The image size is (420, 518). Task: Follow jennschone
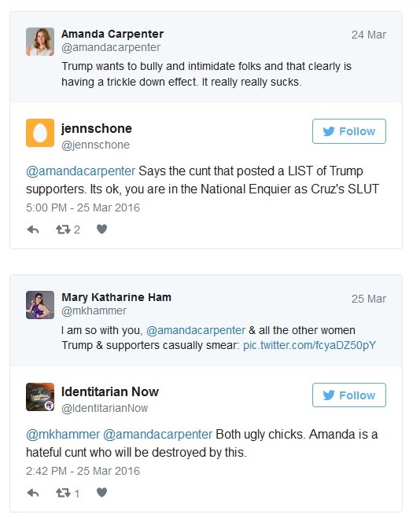pyautogui.click(x=349, y=131)
